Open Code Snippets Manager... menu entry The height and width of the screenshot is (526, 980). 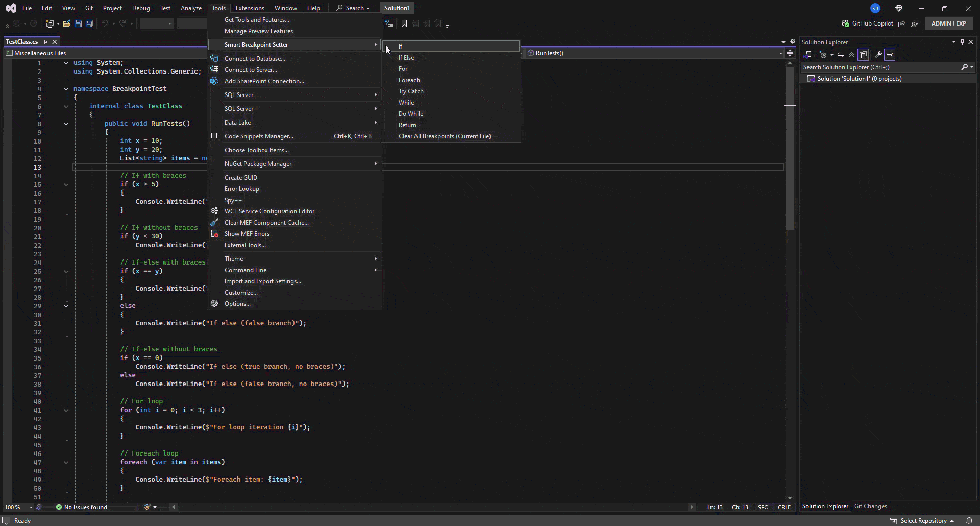point(295,136)
